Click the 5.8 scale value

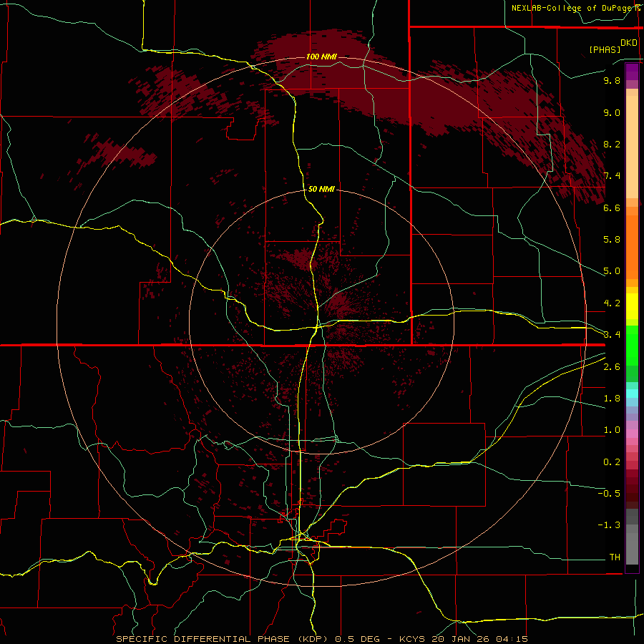point(612,240)
